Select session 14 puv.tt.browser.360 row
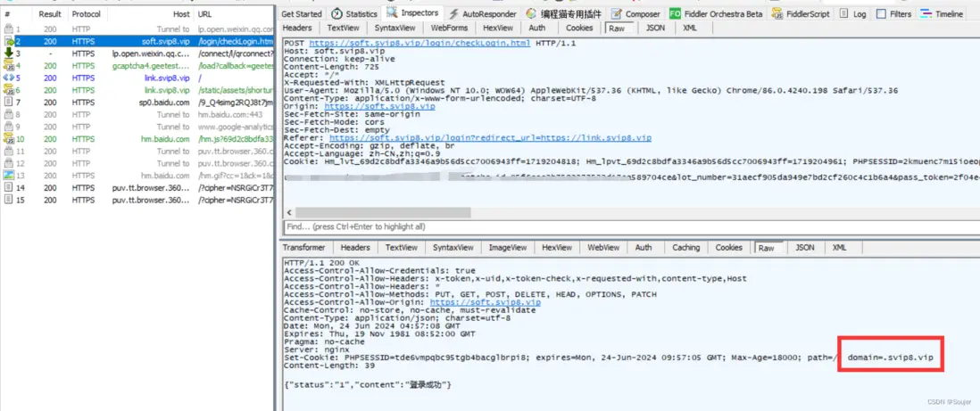The width and height of the screenshot is (980, 411). pyautogui.click(x=137, y=188)
